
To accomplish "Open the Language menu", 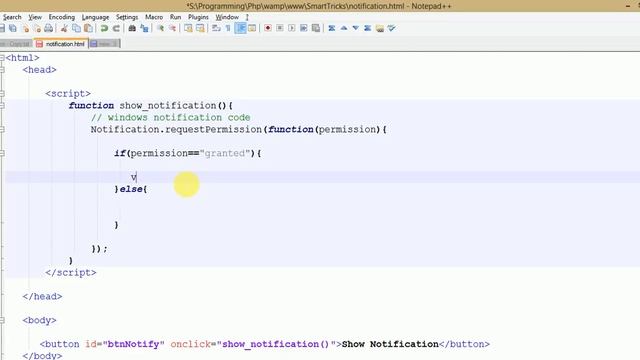I will tap(96, 17).
